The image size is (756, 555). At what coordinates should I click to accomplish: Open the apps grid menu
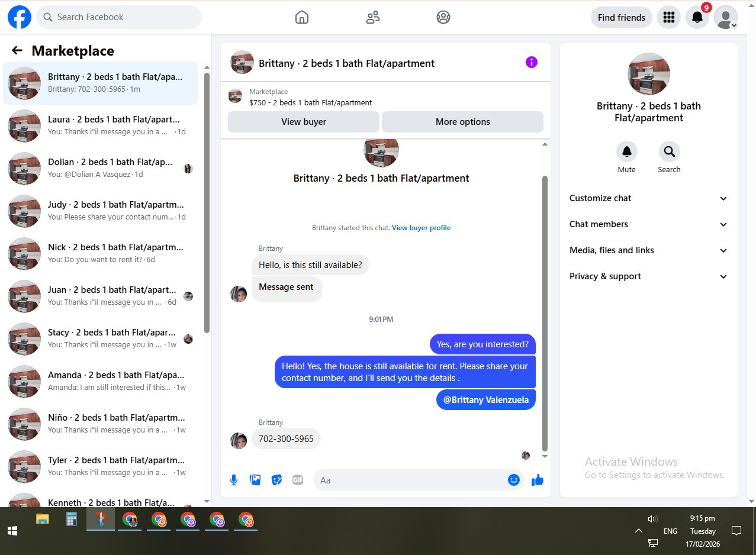[x=669, y=17]
